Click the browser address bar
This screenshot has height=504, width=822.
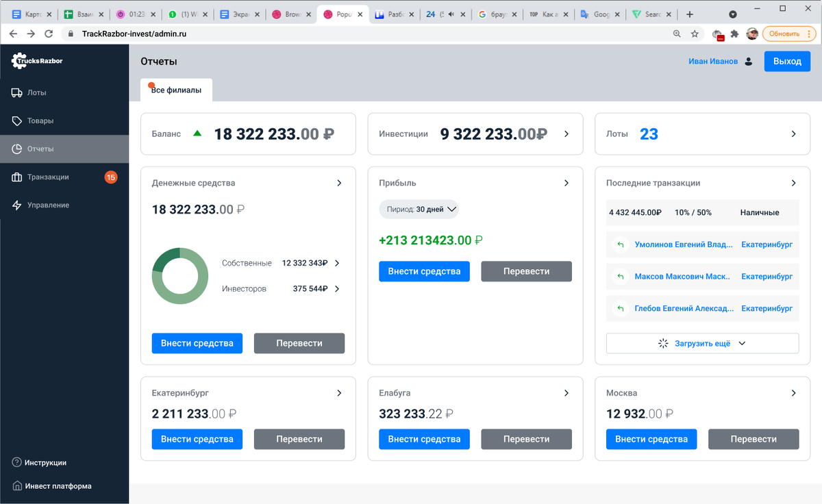206,33
